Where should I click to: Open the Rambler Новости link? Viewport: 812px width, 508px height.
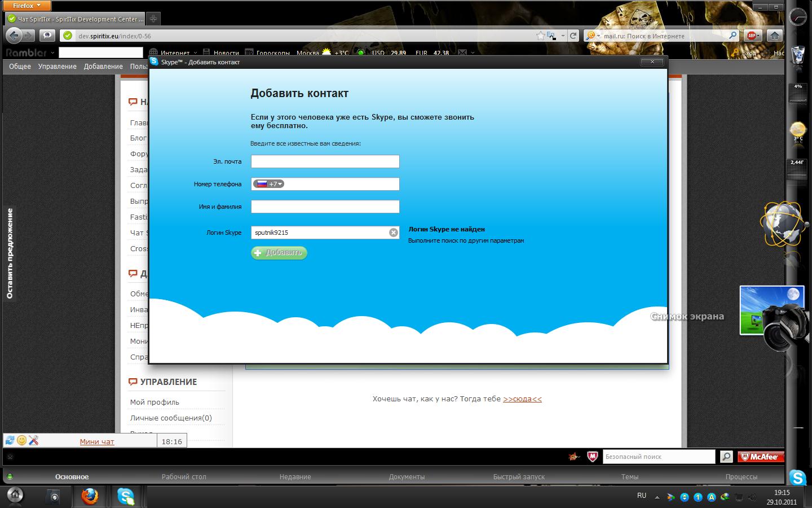pyautogui.click(x=226, y=53)
